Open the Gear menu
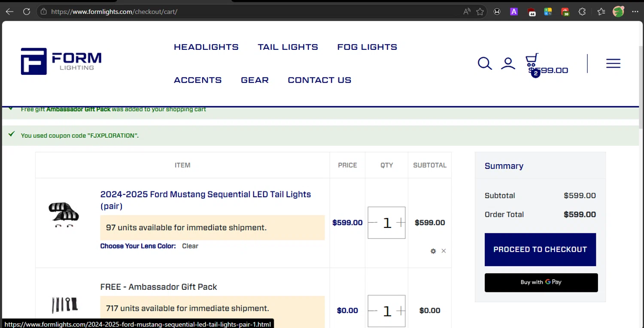644x328 pixels. coord(255,80)
